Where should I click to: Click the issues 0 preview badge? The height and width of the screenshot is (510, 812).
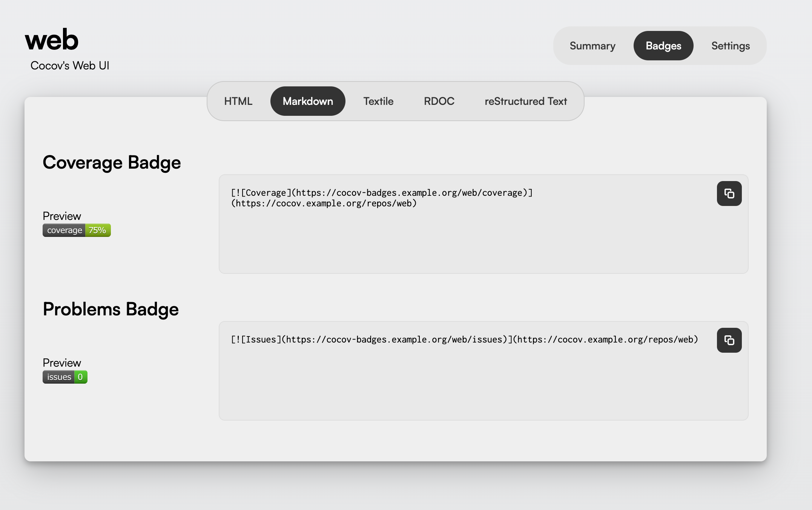(65, 377)
